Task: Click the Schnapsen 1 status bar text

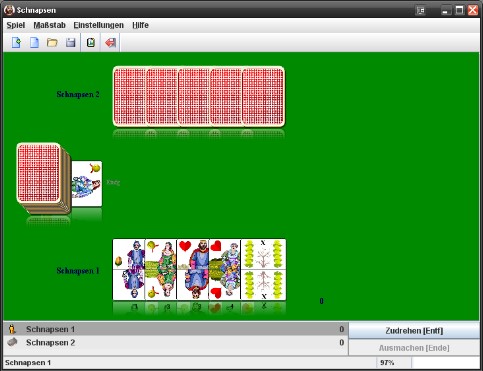Action: click(x=28, y=362)
